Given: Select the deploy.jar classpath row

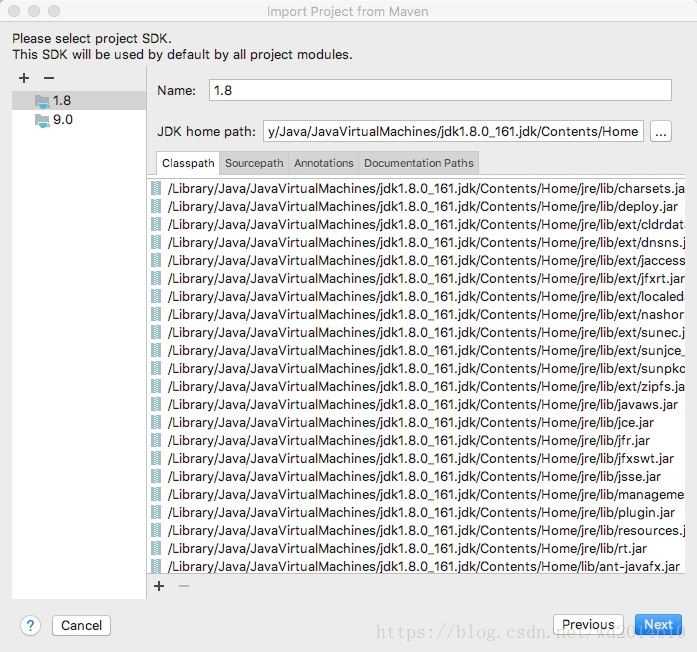Looking at the screenshot, I should click(x=416, y=207).
